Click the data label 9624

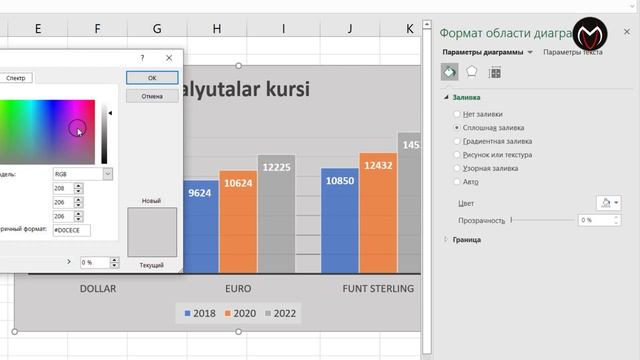(200, 193)
